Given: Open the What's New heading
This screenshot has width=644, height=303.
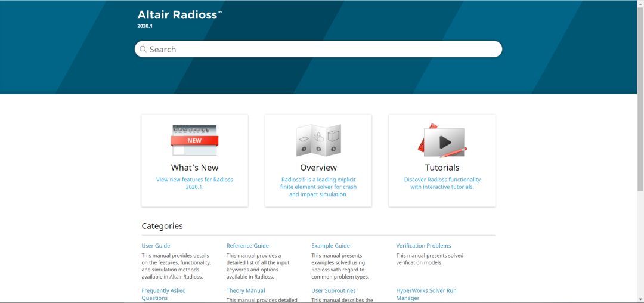Looking at the screenshot, I should 194,168.
